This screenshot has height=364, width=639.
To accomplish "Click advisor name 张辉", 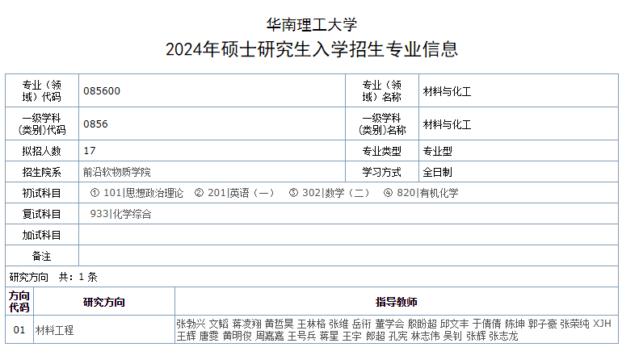I will point(476,336).
